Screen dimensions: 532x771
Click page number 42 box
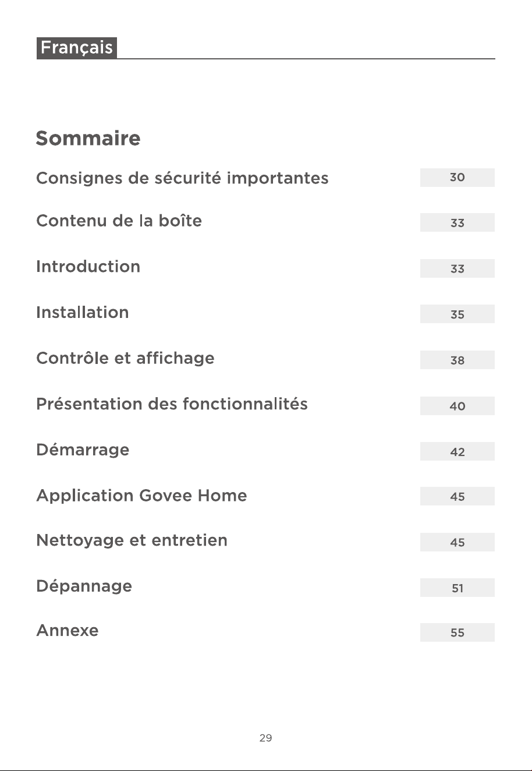(457, 451)
